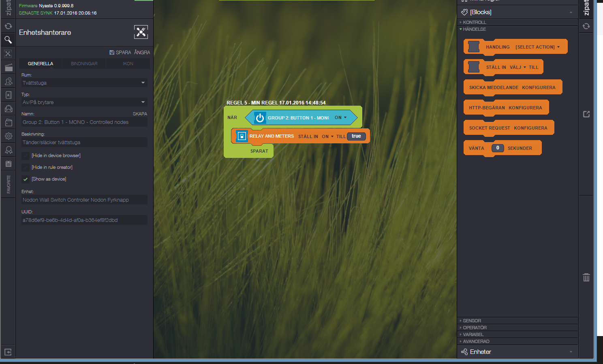Expand the KONTROLL blocks category
This screenshot has height=364, width=603.
474,22
